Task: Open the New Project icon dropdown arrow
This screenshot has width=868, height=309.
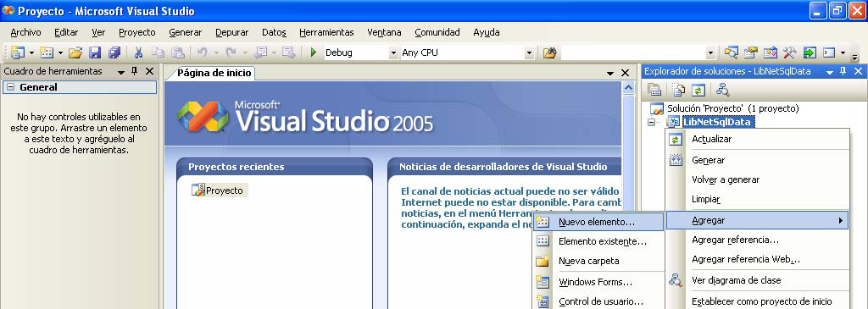Action: tap(31, 52)
